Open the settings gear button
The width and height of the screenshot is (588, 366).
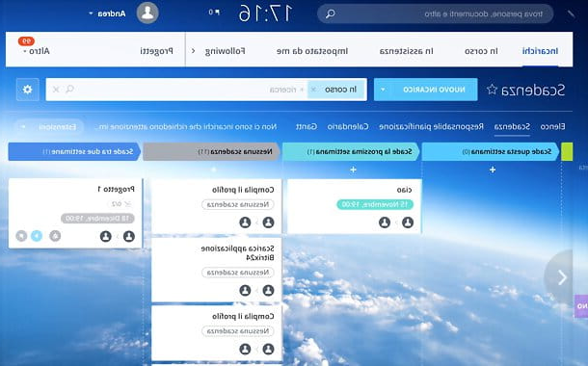(27, 90)
